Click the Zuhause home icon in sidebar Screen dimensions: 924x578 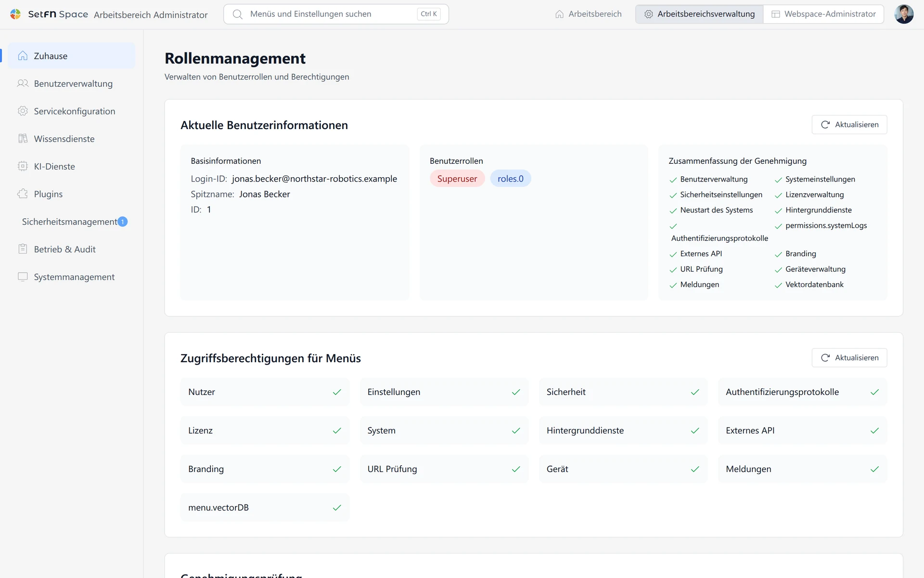click(x=23, y=56)
